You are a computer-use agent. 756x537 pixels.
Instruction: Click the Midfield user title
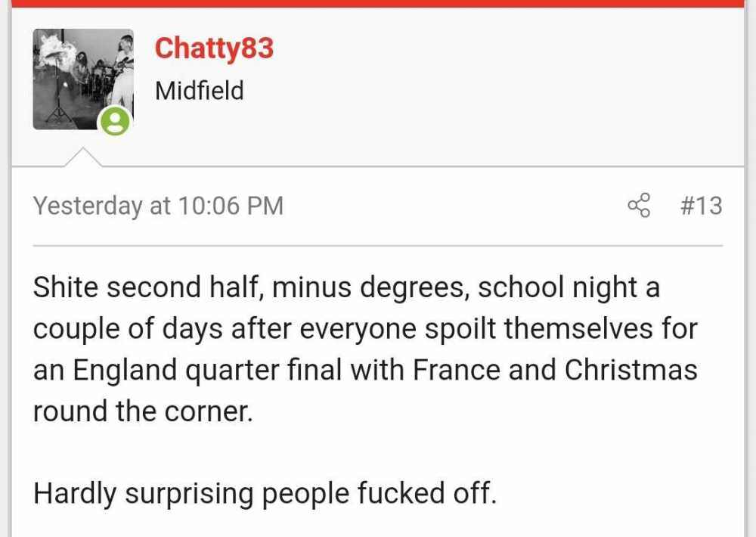pyautogui.click(x=200, y=91)
